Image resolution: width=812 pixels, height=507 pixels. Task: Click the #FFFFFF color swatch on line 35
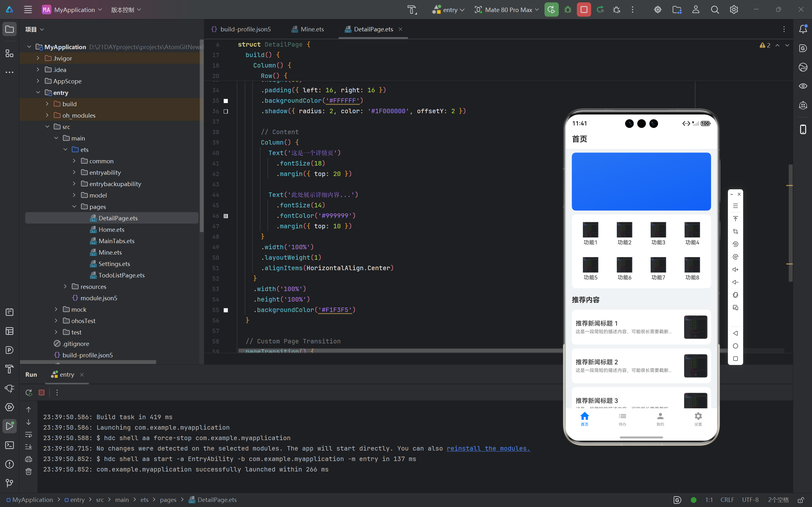coord(226,101)
